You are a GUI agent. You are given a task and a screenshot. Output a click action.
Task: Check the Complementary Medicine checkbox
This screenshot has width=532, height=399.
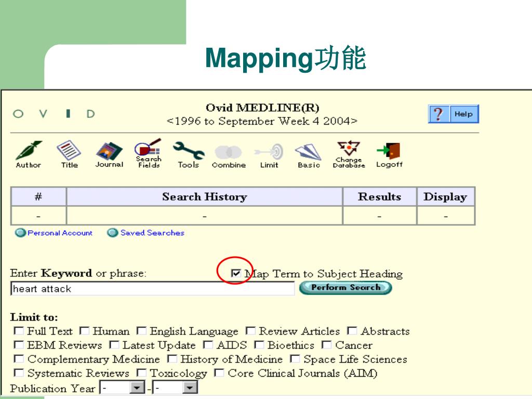coord(19,358)
